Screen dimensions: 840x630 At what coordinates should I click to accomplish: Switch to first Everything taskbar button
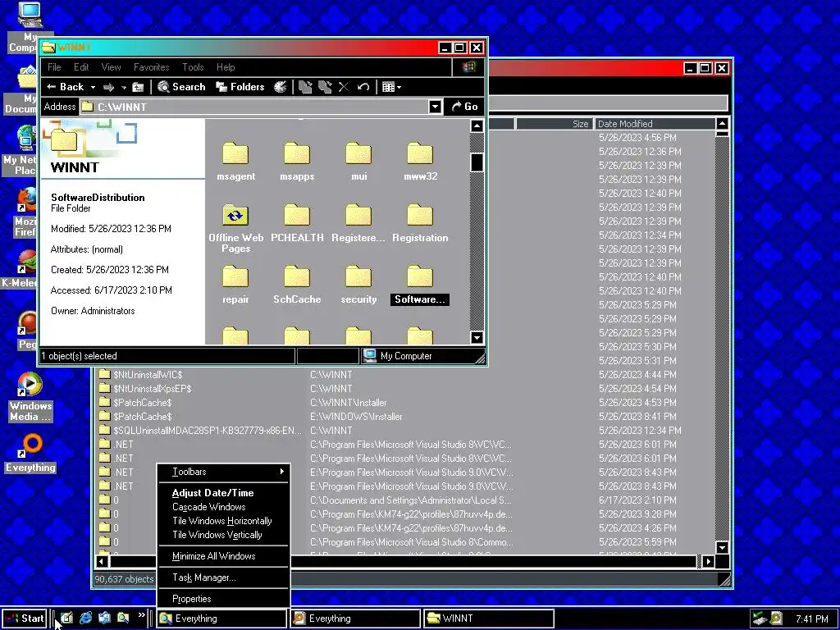[221, 619]
